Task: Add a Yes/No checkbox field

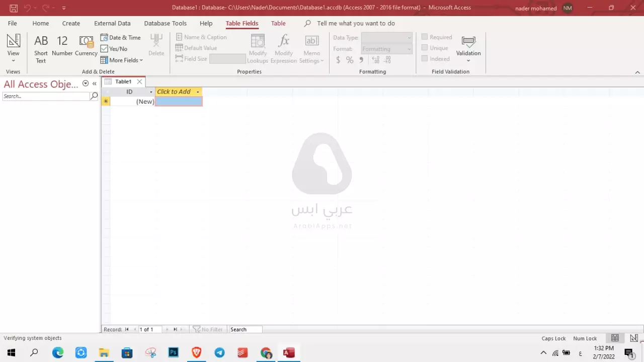Action: pos(114,49)
